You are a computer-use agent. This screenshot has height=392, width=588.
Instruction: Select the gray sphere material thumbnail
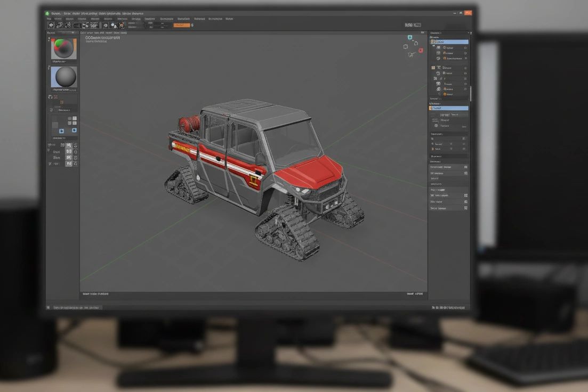coord(64,77)
